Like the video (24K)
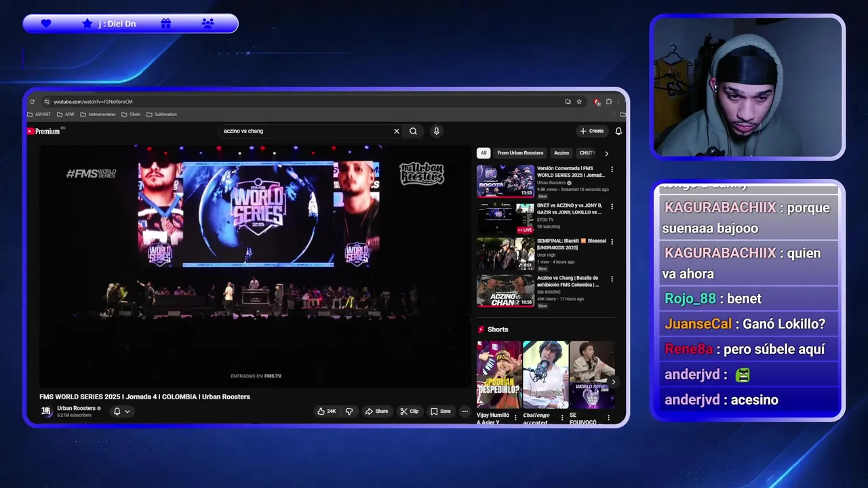Image resolution: width=868 pixels, height=488 pixels. [x=327, y=411]
